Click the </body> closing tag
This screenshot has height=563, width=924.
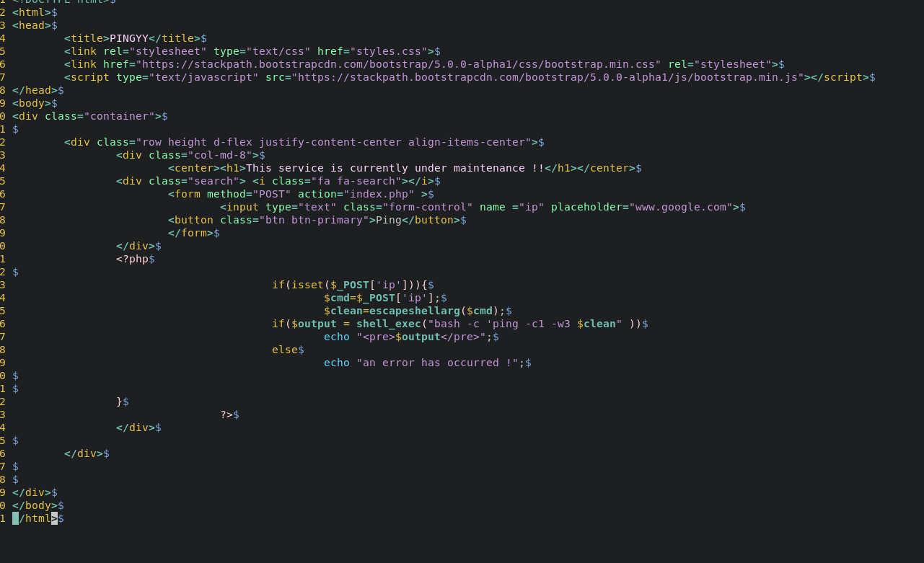[35, 505]
